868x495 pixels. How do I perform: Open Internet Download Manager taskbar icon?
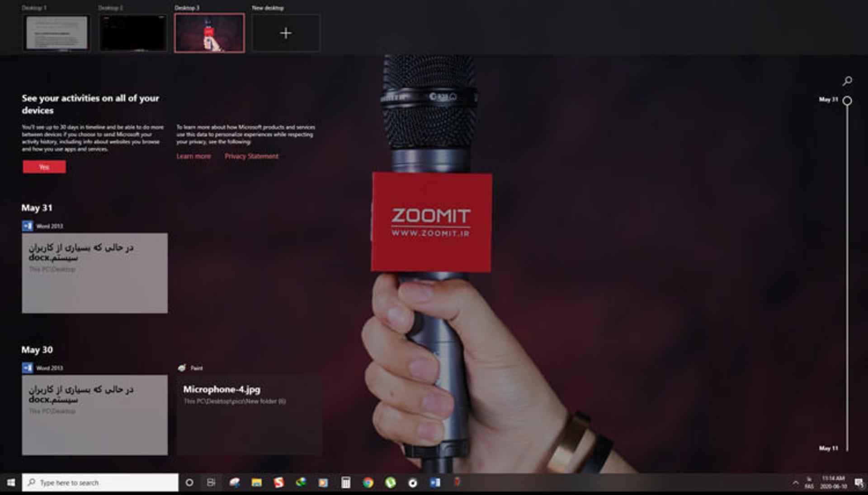[x=301, y=483]
